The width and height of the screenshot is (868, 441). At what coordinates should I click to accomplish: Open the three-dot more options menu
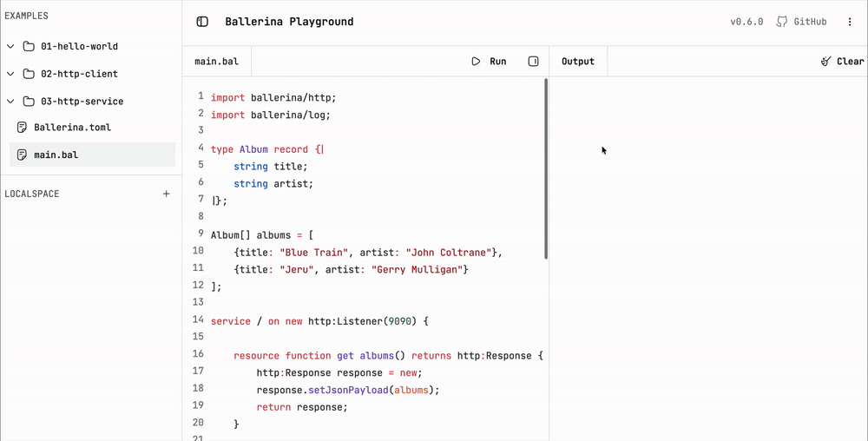coord(850,22)
